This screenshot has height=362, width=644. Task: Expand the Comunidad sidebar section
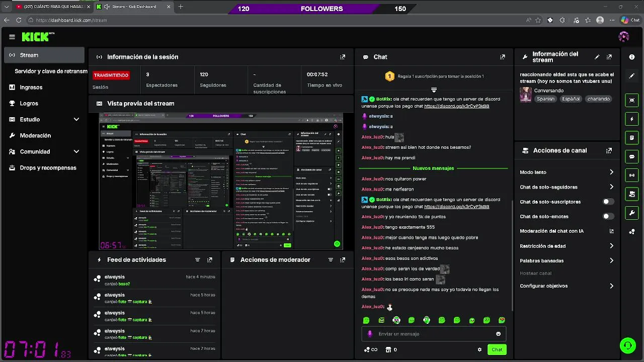pos(76,151)
